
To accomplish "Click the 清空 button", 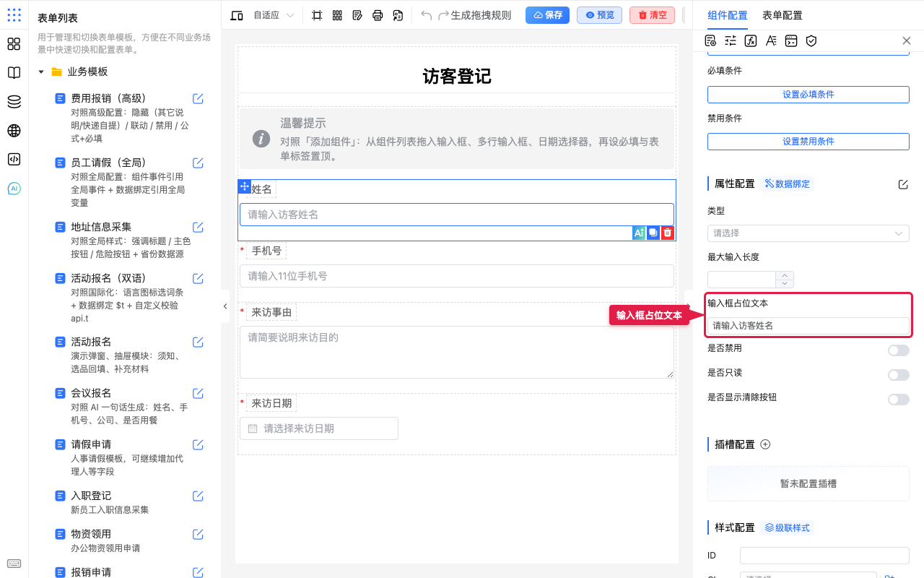I will click(x=653, y=15).
